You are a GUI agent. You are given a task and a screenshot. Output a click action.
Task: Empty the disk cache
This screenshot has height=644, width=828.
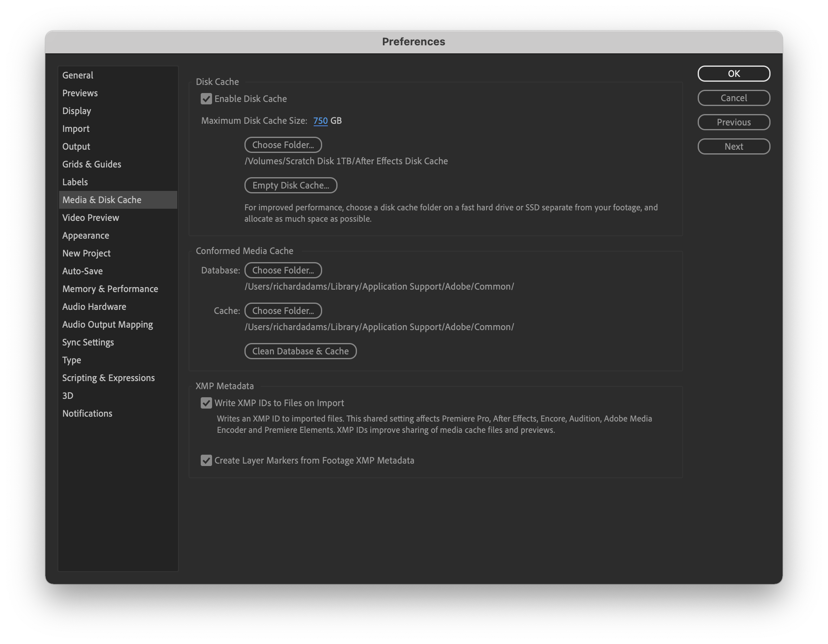(291, 185)
